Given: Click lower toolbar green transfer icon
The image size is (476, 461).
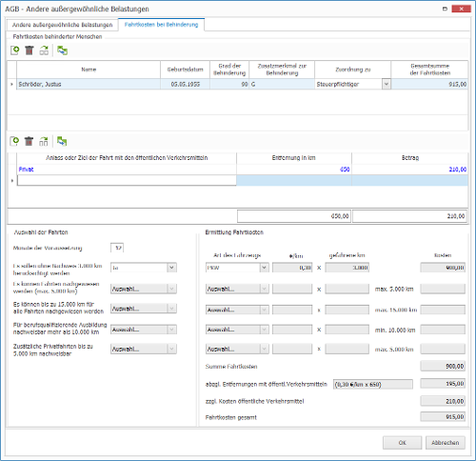Looking at the screenshot, I should coord(62,141).
